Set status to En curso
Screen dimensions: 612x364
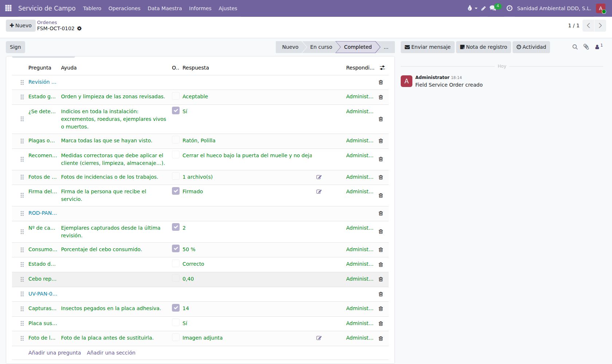[321, 47]
